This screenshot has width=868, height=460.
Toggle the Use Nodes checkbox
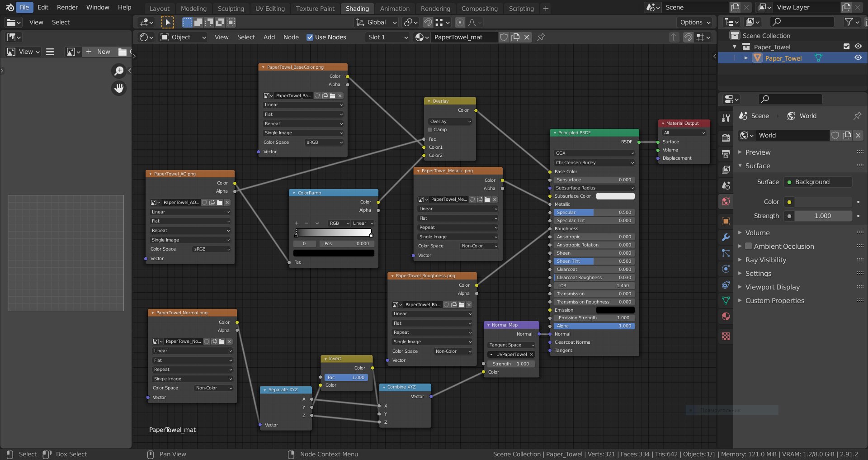click(x=310, y=37)
